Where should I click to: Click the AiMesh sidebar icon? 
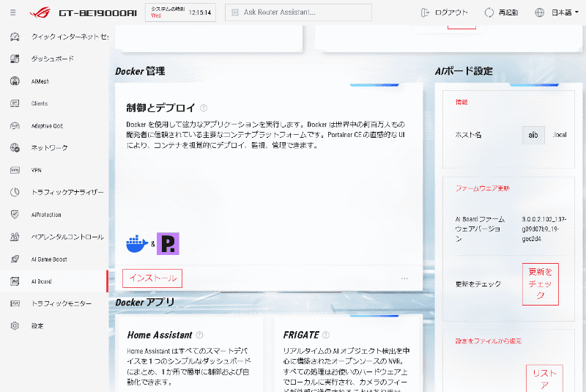tap(15, 81)
